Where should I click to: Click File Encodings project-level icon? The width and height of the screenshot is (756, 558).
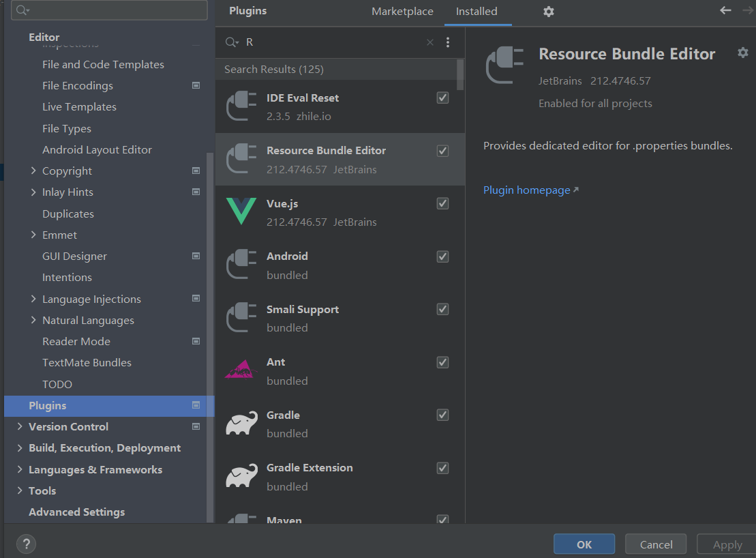196,85
